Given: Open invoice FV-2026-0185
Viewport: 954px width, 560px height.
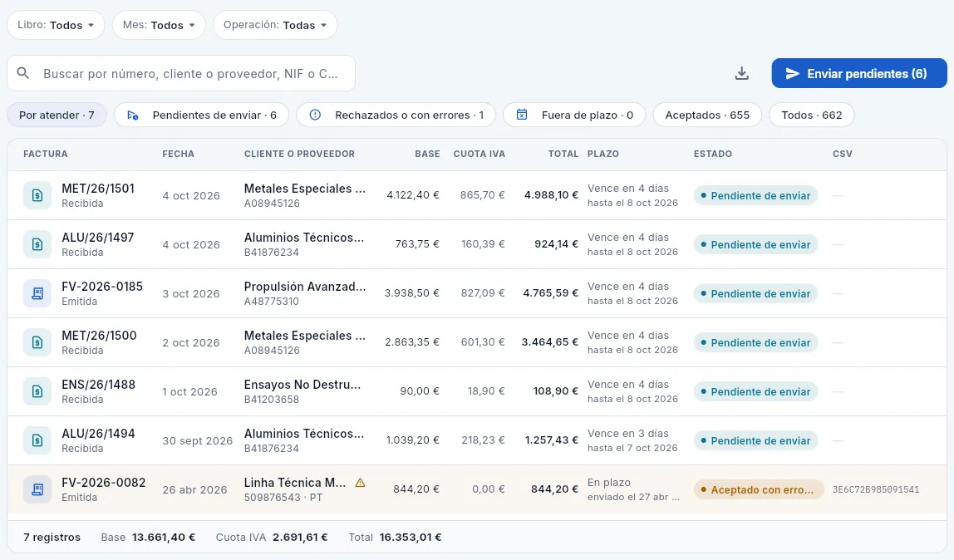Looking at the screenshot, I should 102,287.
